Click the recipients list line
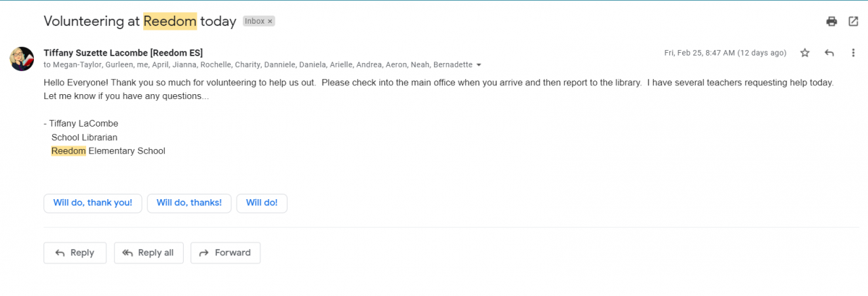Viewport: 868px width, 296px height. click(258, 65)
